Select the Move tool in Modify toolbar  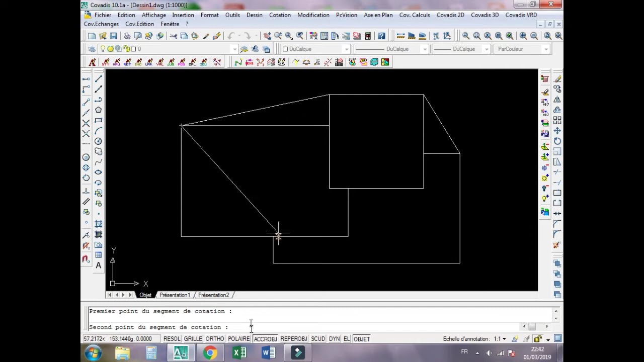coord(557,131)
